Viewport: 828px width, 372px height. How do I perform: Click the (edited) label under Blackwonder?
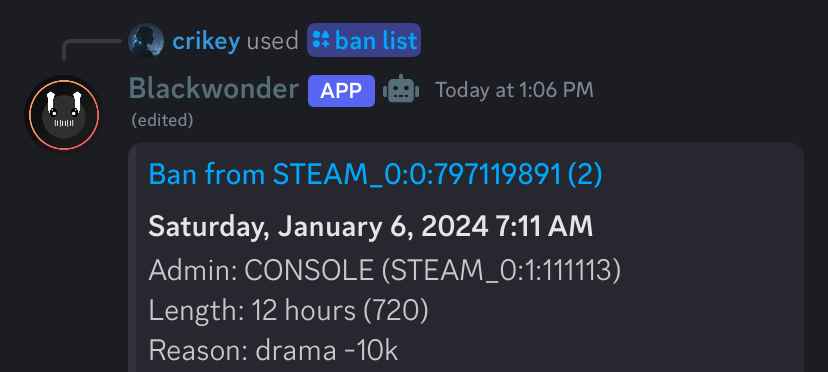click(x=163, y=121)
